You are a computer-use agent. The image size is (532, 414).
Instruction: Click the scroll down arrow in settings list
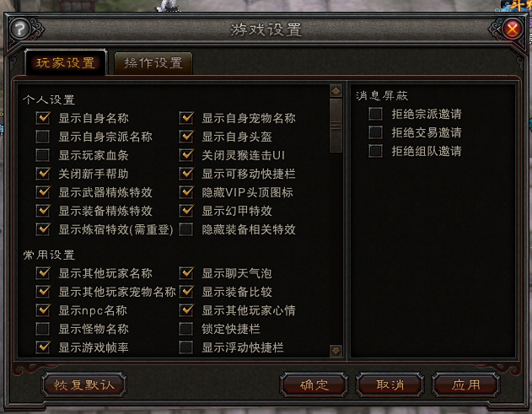336,351
